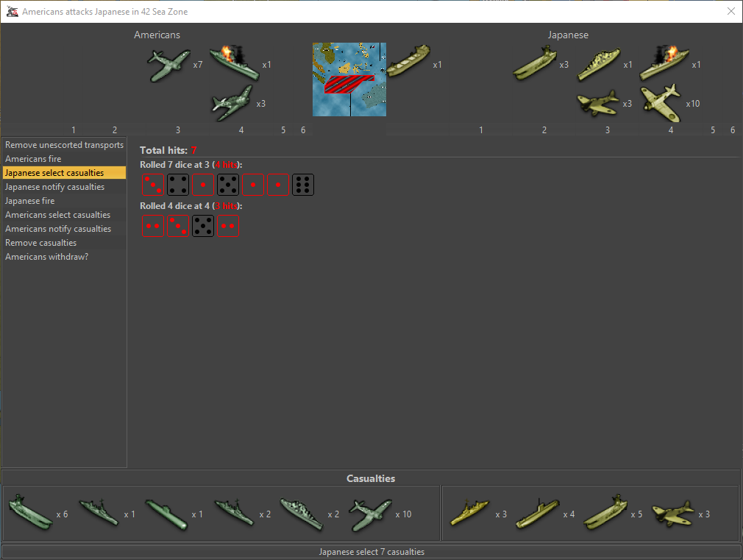Viewport: 743px width, 560px height.
Task: Click the Japanese carrier icon marked x1
Action: 599,65
